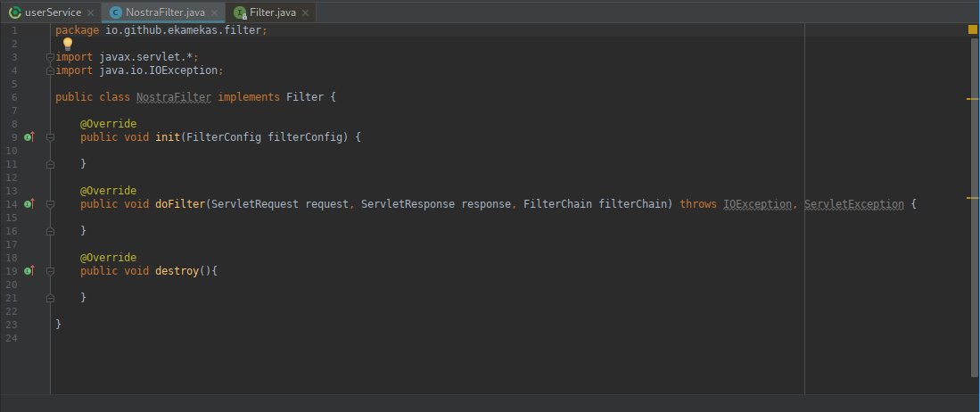Open the Filter.java editor tab
This screenshot has width=980, height=412.
[272, 12]
